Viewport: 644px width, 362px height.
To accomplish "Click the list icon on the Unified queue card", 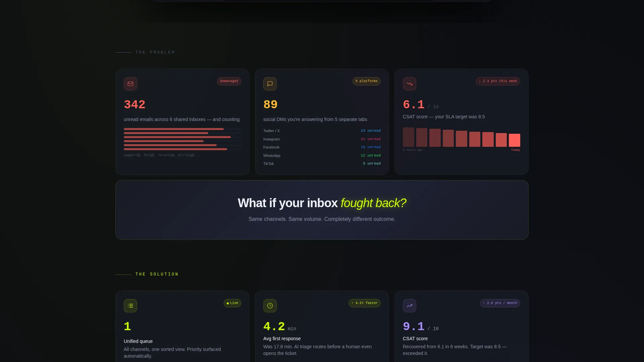I will coord(130,306).
